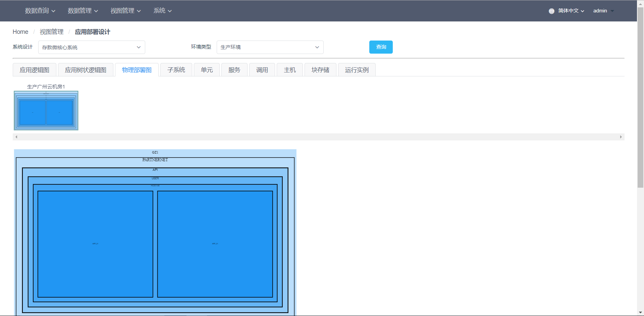Viewport: 644px width, 316px height.
Task: Open the 数据管理 menu
Action: [83, 11]
